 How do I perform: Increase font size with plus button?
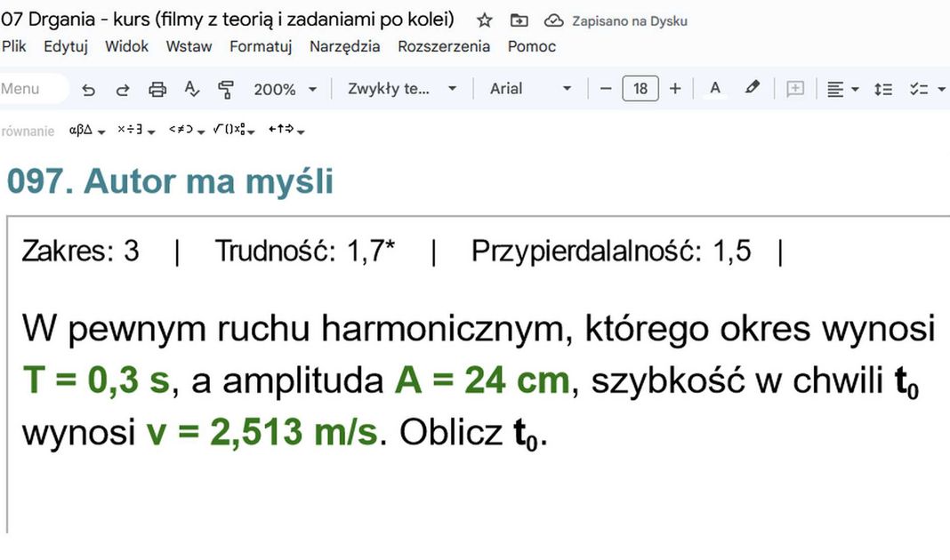click(675, 89)
